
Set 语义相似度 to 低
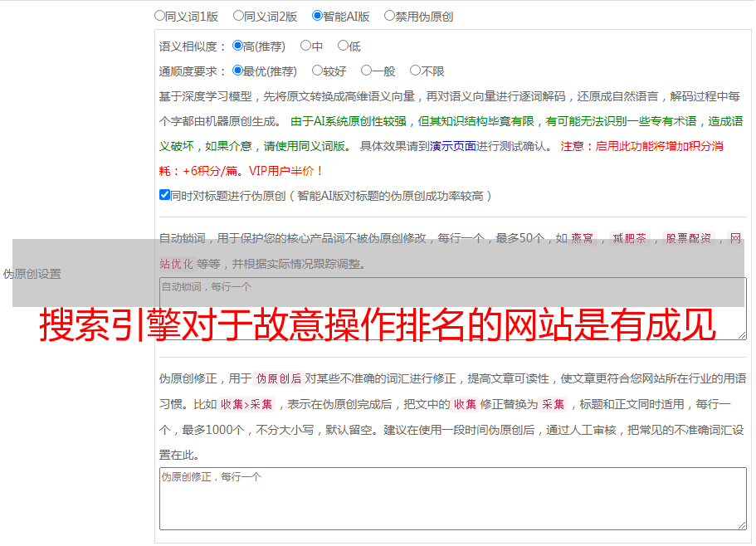pyautogui.click(x=343, y=46)
